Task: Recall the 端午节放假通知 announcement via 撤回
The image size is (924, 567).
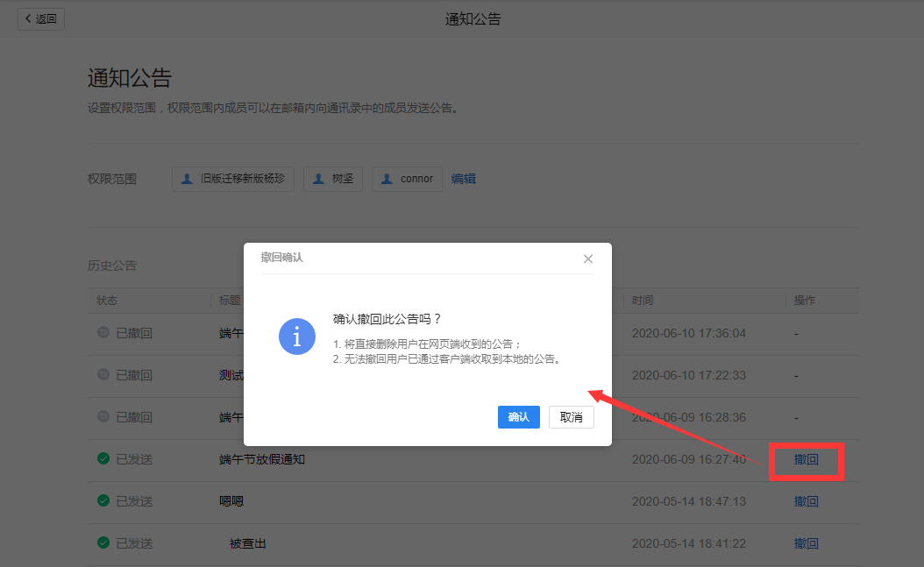Action: [x=806, y=459]
